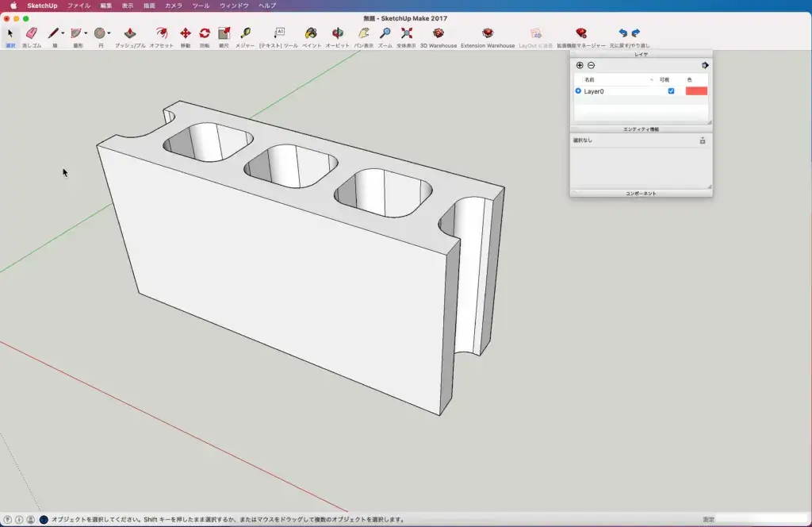Open the 表示 menu
This screenshot has width=812, height=527.
coord(128,6)
